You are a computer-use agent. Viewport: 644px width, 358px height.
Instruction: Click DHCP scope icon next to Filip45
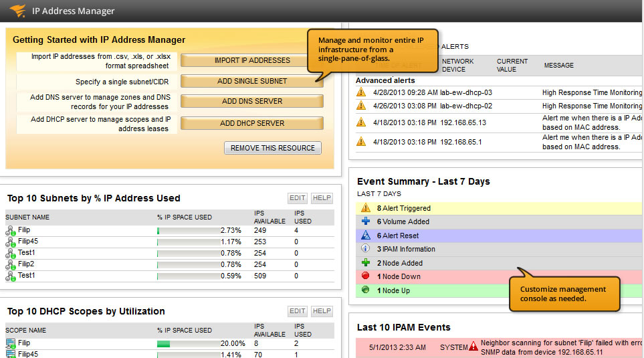[x=11, y=354]
